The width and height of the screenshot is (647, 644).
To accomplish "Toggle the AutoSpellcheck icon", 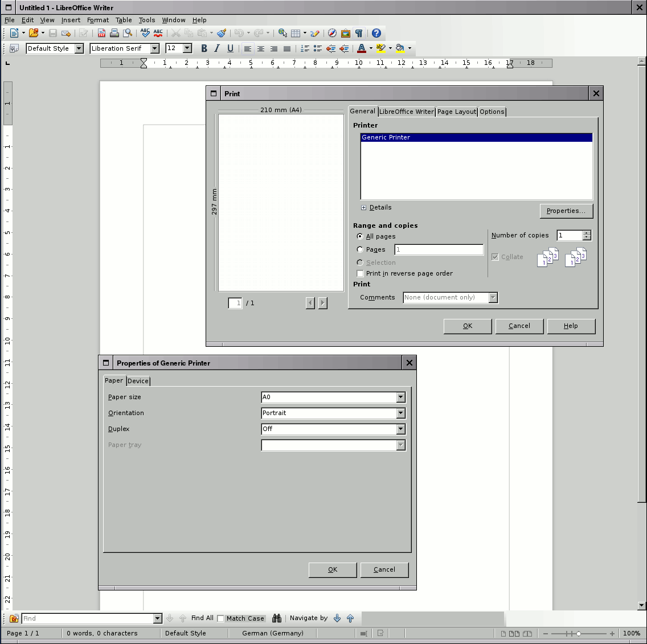I will 158,33.
